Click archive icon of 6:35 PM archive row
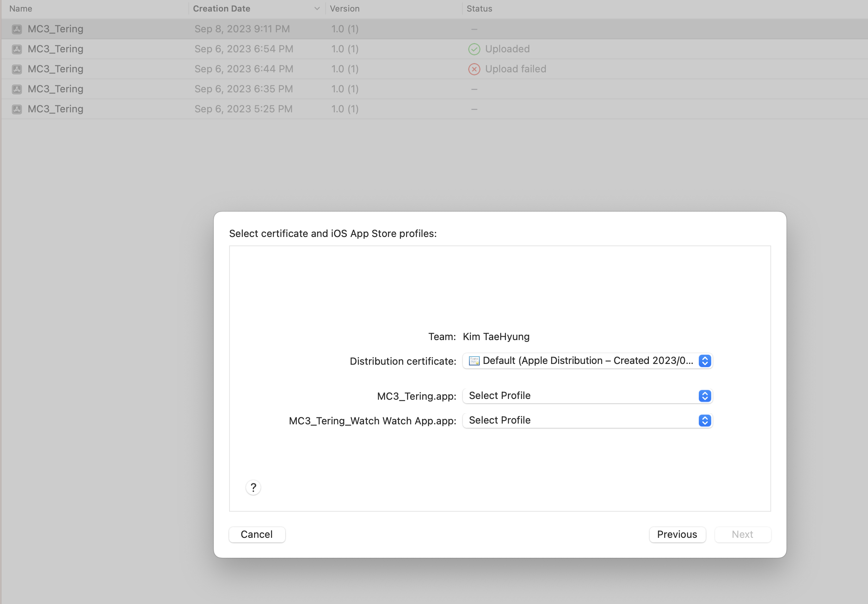Screen dimensions: 868x604 (x=17, y=89)
